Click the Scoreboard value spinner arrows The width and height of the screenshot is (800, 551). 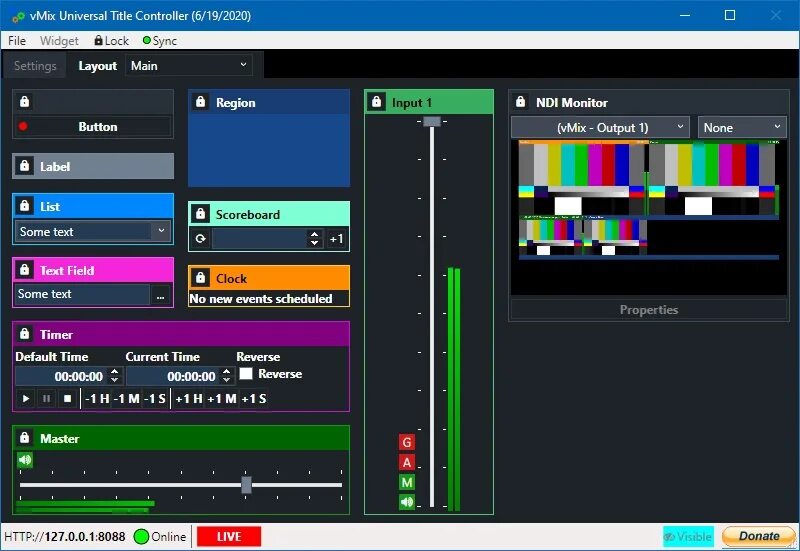(314, 238)
